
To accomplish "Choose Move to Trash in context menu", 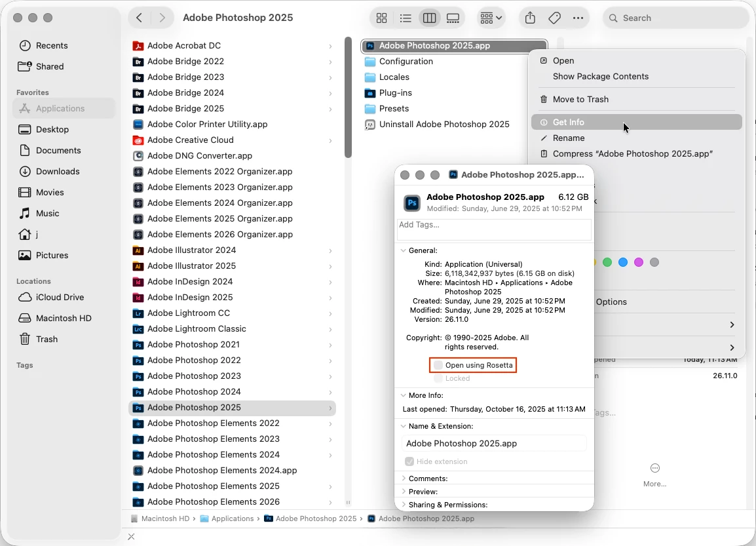I will click(x=636, y=100).
